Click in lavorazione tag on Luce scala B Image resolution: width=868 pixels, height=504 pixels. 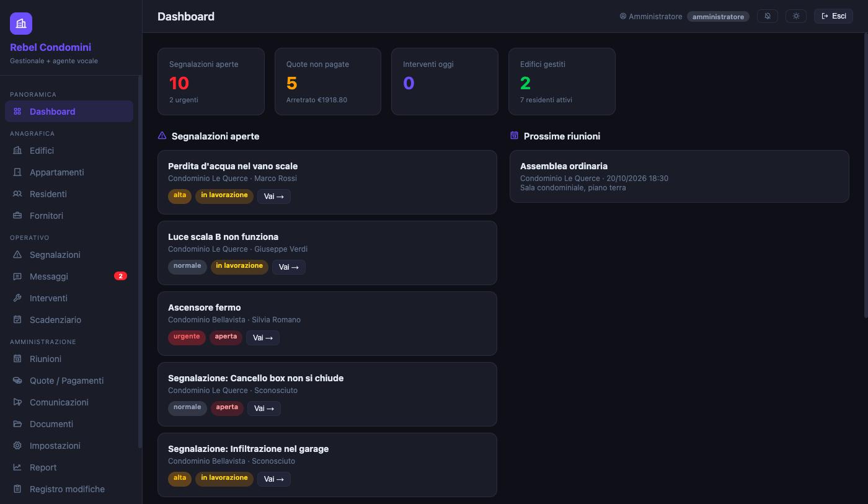click(239, 267)
